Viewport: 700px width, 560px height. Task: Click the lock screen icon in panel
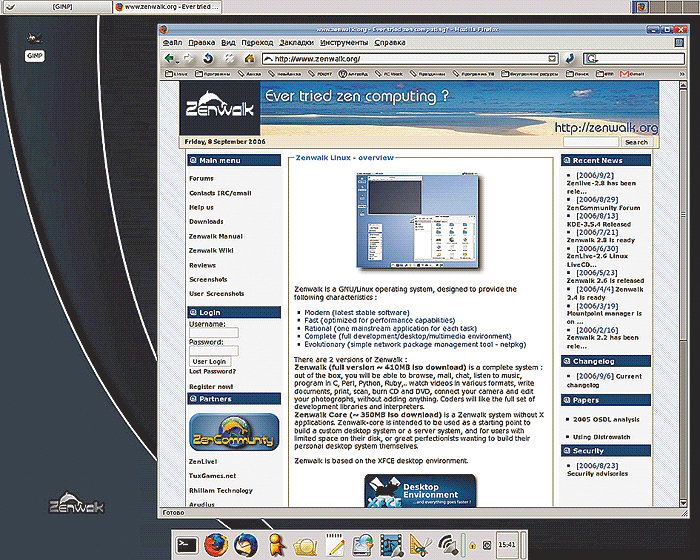pos(473,545)
